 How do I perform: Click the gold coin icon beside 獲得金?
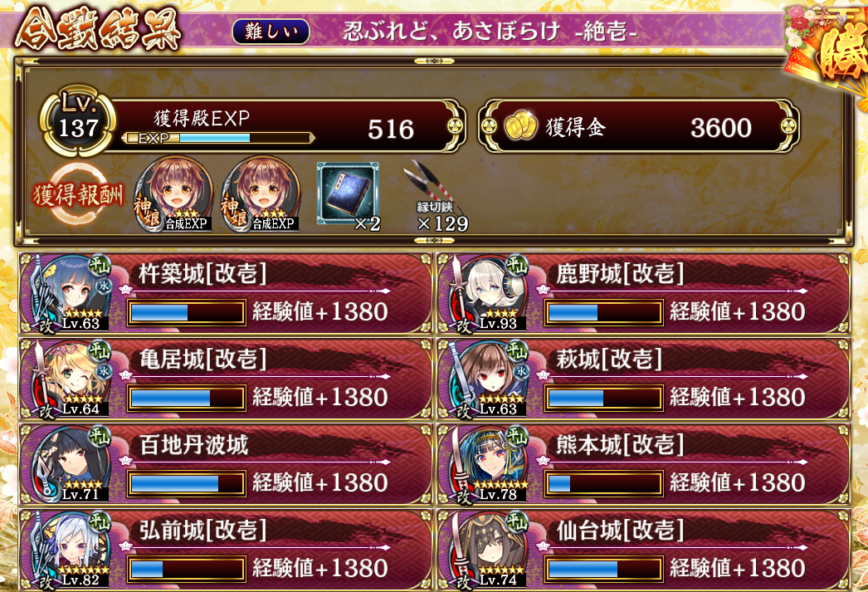(521, 125)
